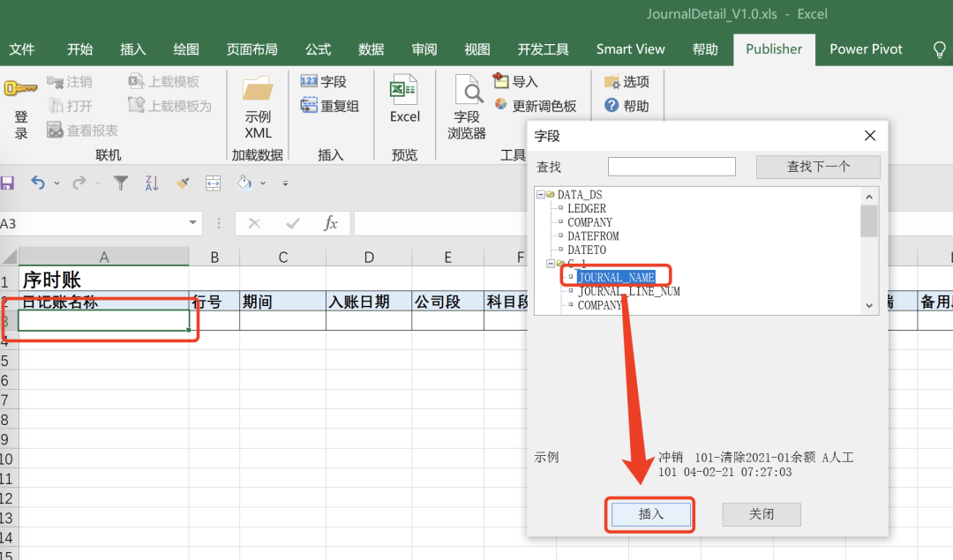
Task: Insert a 重复组 repeating group
Action: point(329,106)
